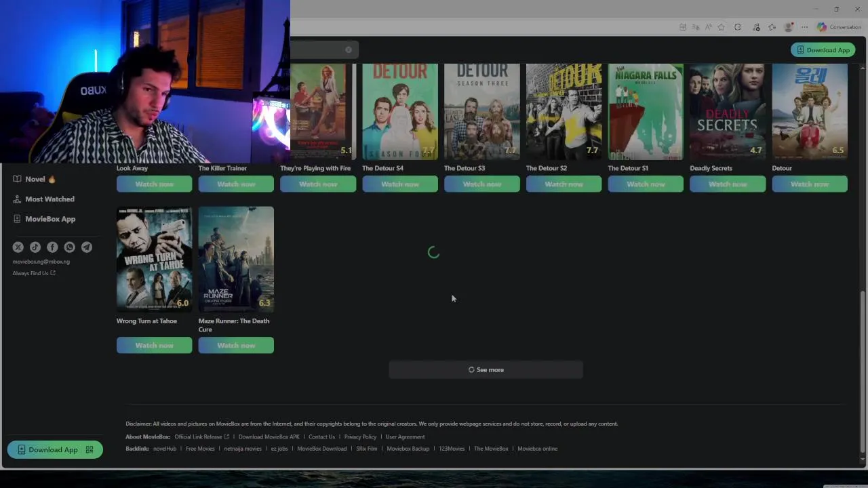Watch now under Detour
Screen dimensions: 868x488
[x=810, y=184]
